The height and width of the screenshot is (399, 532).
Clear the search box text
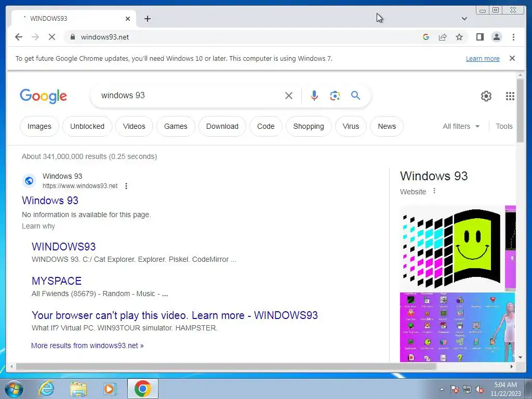pyautogui.click(x=289, y=96)
